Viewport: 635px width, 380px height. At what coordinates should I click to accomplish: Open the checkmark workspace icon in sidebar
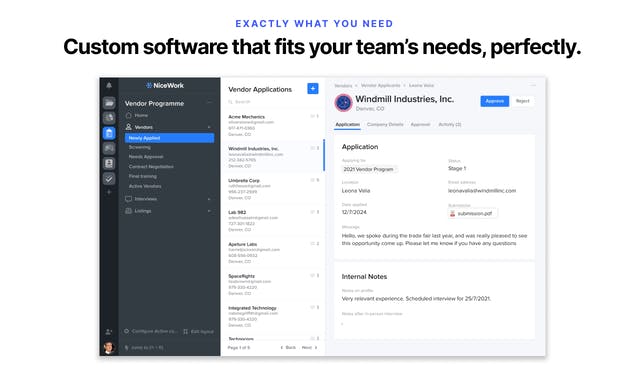tap(109, 179)
